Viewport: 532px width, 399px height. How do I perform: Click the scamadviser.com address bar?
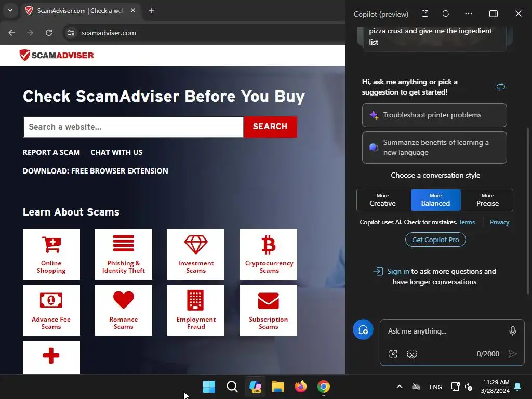coord(204,33)
